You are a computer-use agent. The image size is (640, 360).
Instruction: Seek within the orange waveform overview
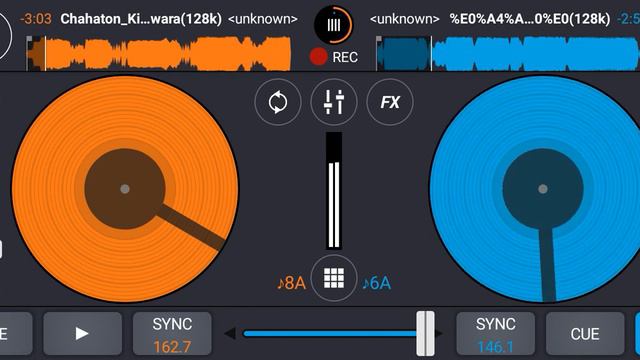pos(158,53)
